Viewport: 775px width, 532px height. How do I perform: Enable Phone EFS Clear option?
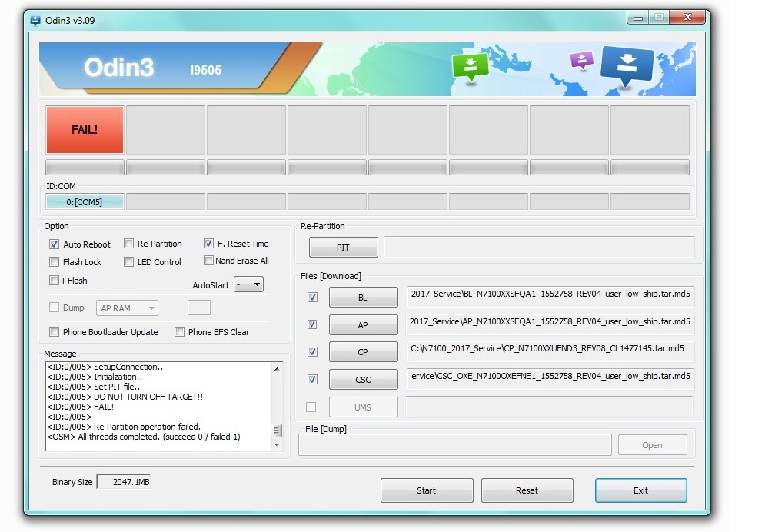click(180, 332)
